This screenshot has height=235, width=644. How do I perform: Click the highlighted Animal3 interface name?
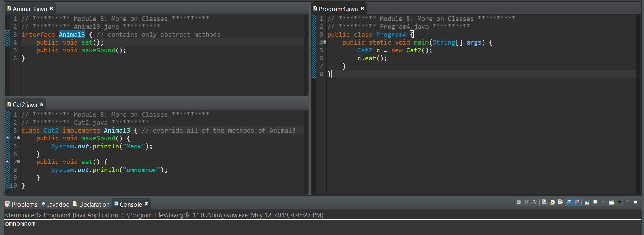[72, 34]
